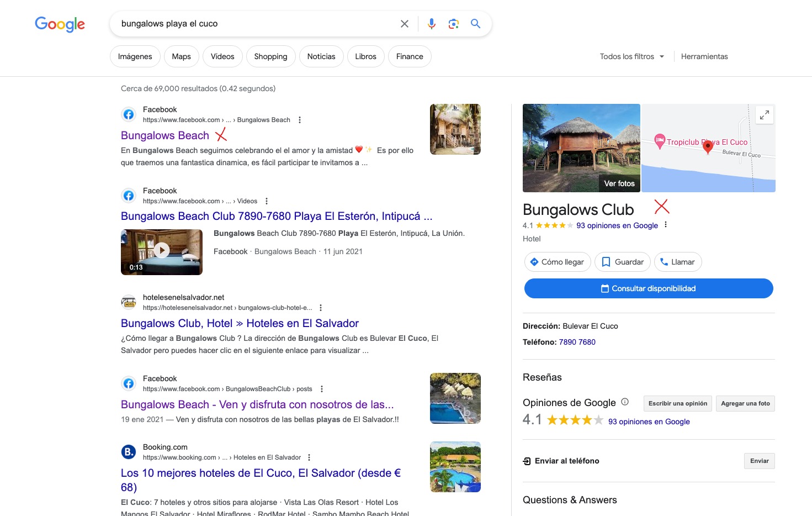812x516 pixels.
Task: Click the Questions & Answers heading
Action: click(x=570, y=500)
